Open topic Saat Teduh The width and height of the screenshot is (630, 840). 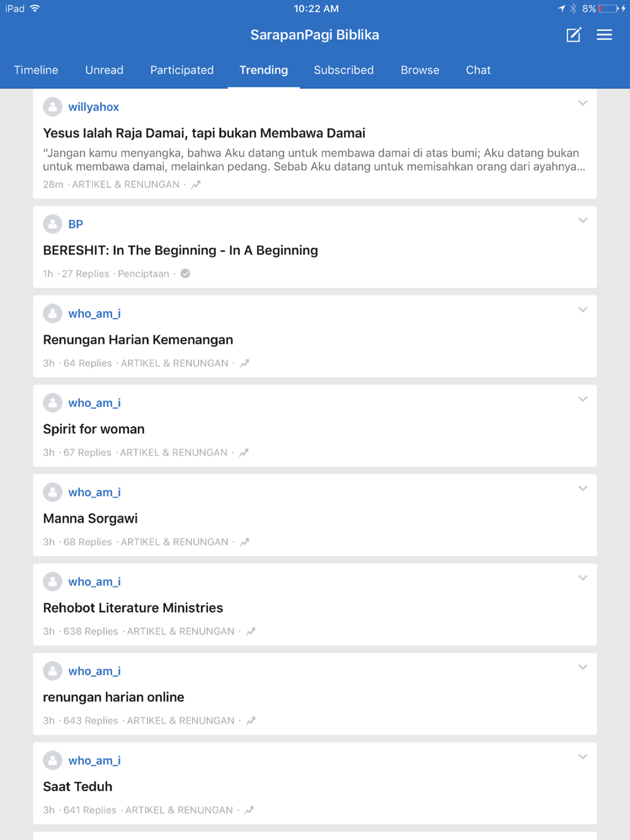[x=77, y=787]
